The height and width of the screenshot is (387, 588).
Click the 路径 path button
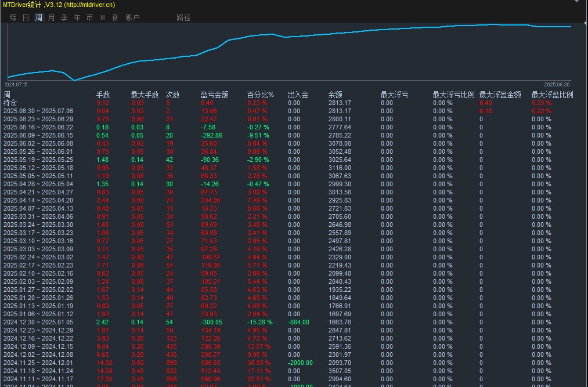[x=183, y=17]
